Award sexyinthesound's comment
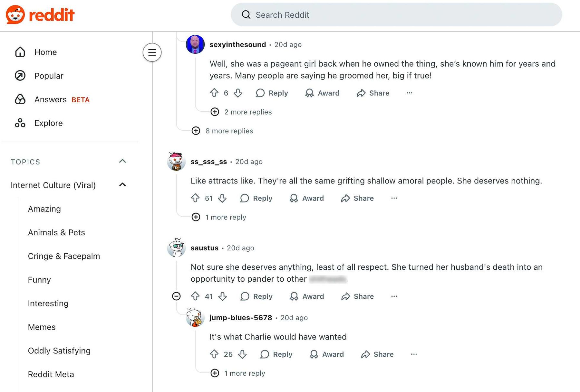Viewport: 580px width, 392px height. click(322, 93)
